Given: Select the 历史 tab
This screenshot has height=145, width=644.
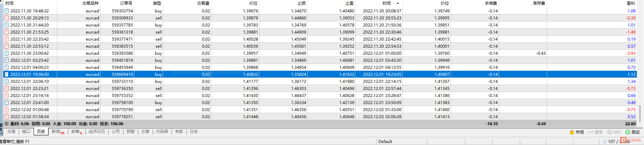Looking at the screenshot, I should (x=41, y=132).
